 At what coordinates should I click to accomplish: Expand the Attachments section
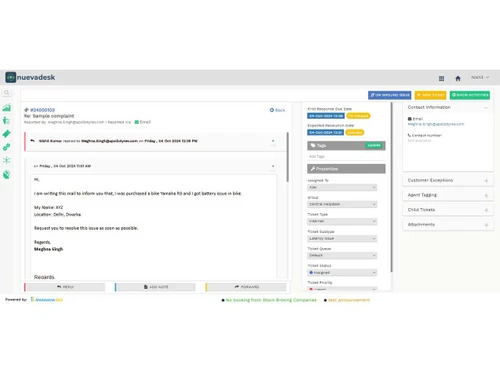[486, 225]
